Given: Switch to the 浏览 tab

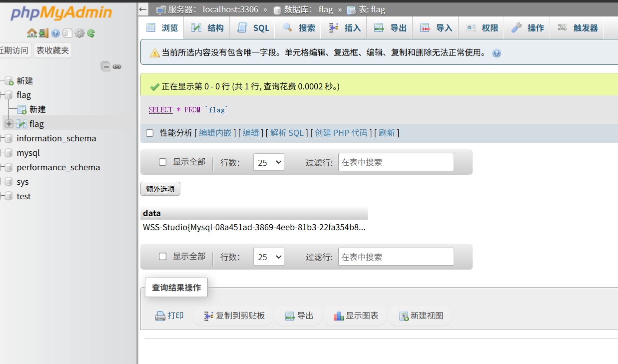Looking at the screenshot, I should [x=162, y=28].
